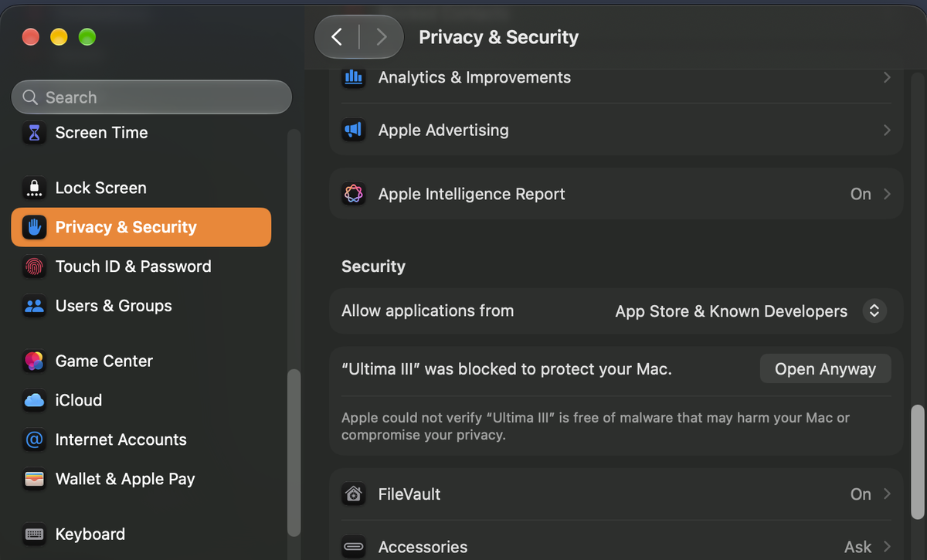Viewport: 927px width, 560px height.
Task: Click the Privacy & Security window title
Action: tap(498, 37)
